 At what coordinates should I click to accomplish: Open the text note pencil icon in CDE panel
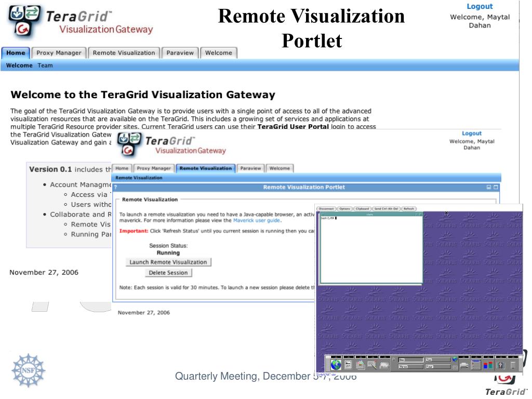tap(372, 365)
